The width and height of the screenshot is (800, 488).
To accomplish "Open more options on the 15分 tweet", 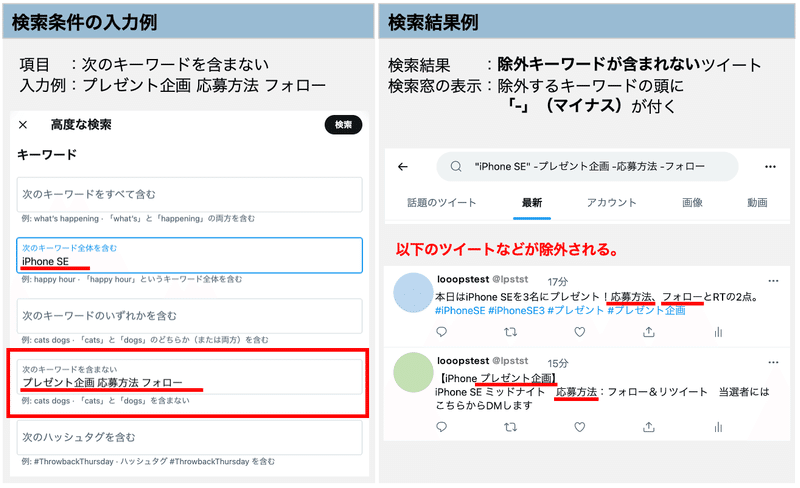I will click(773, 362).
